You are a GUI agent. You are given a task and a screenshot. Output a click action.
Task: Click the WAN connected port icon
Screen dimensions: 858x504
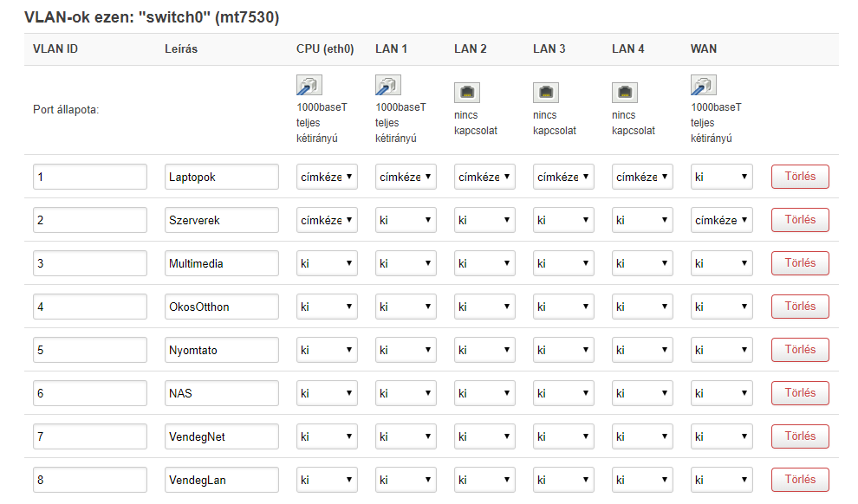click(703, 85)
